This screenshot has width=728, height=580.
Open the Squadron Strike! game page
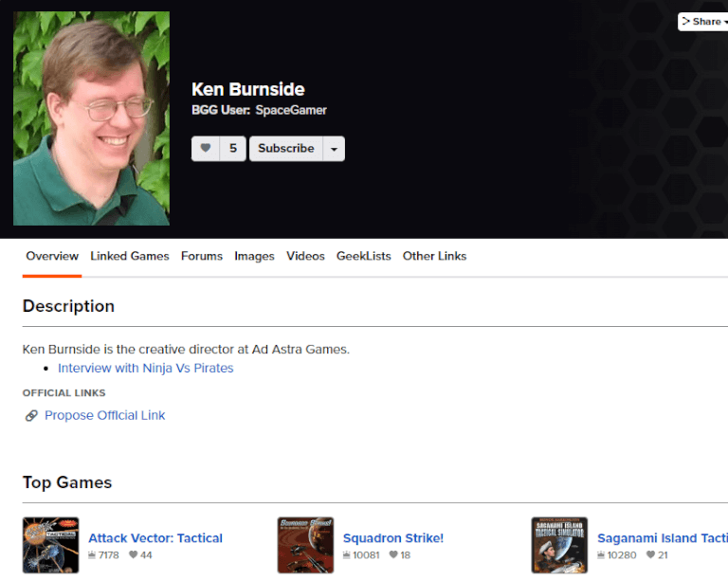point(392,538)
